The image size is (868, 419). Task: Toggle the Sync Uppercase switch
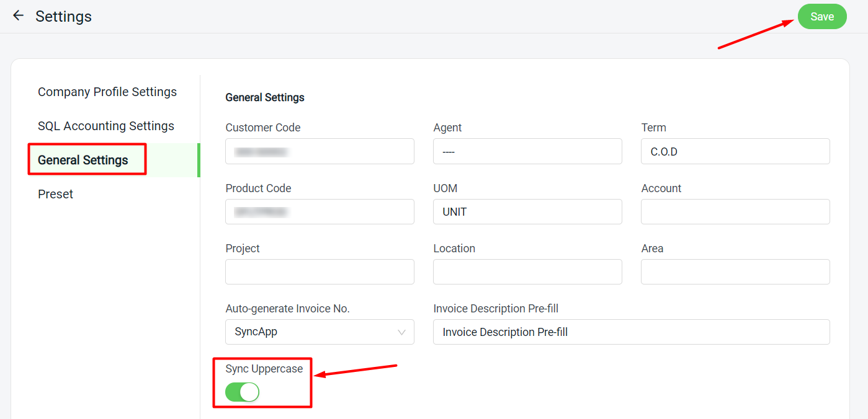242,392
